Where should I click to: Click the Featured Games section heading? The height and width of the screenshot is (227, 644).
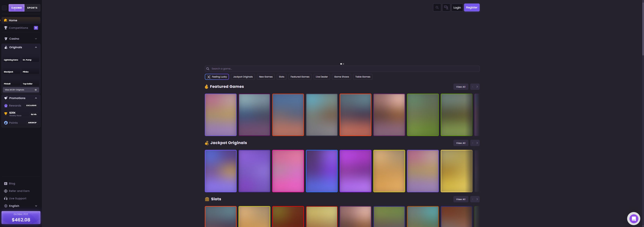227,87
